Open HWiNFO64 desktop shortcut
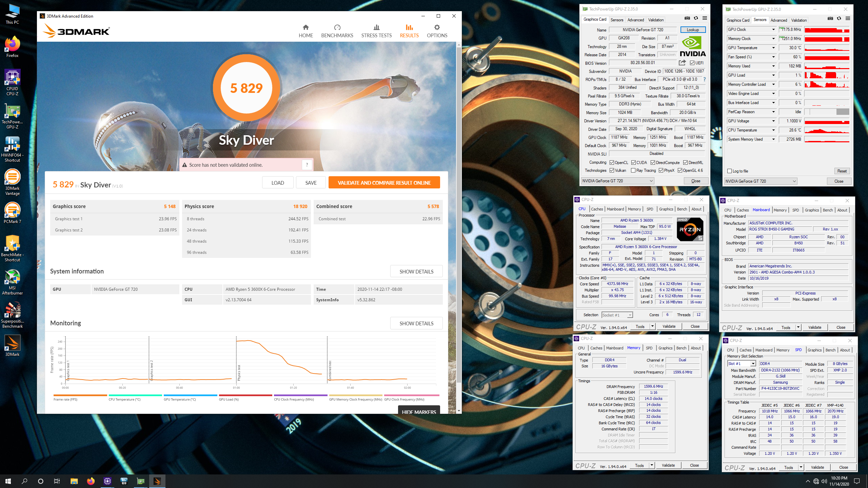The image size is (868, 488). pos(12,149)
